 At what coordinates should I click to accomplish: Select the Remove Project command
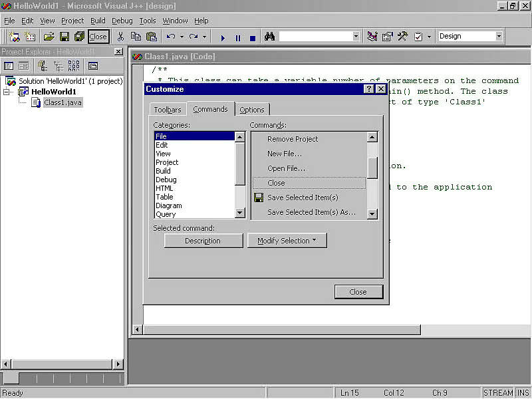(x=309, y=139)
